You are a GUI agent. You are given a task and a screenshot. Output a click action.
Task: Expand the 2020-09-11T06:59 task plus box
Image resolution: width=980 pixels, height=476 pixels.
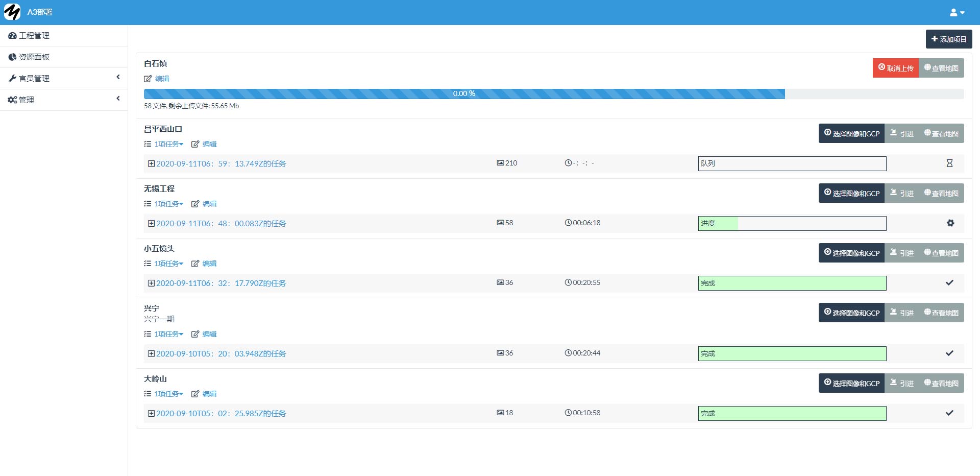point(151,164)
